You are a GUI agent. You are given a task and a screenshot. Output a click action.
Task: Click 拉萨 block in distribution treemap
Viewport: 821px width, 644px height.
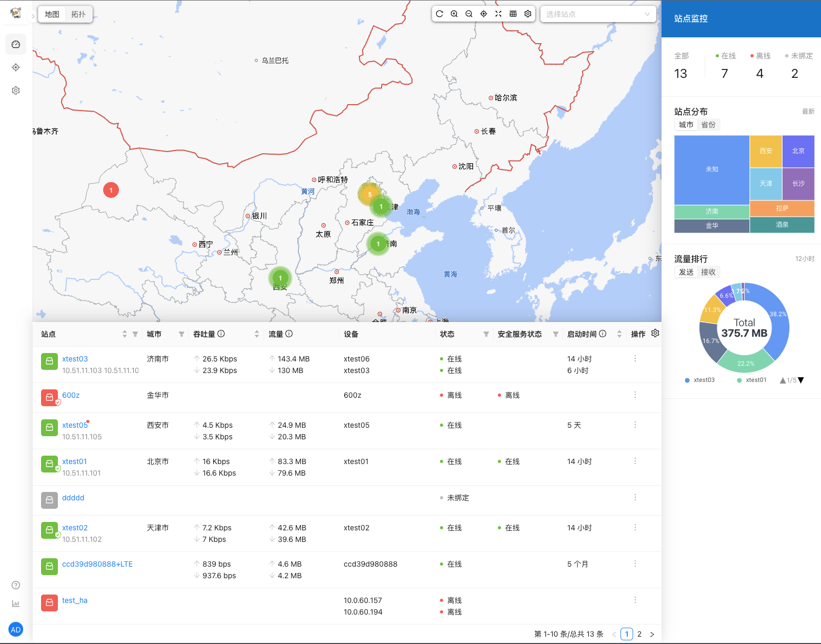pyautogui.click(x=782, y=208)
